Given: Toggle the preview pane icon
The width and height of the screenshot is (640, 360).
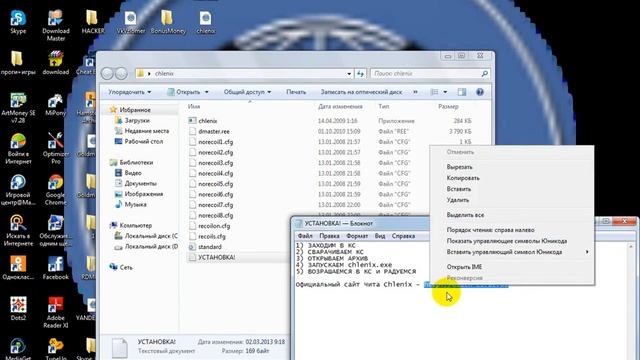Looking at the screenshot, I should (462, 92).
